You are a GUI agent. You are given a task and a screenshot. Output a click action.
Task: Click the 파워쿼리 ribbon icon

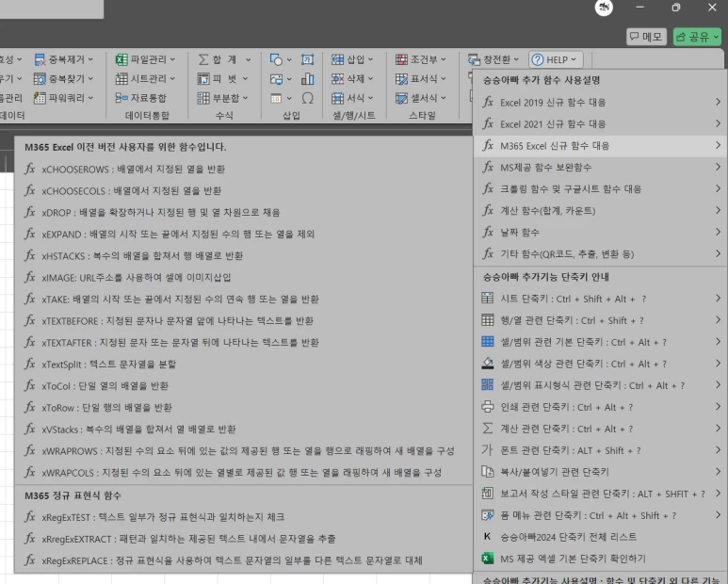[x=40, y=98]
